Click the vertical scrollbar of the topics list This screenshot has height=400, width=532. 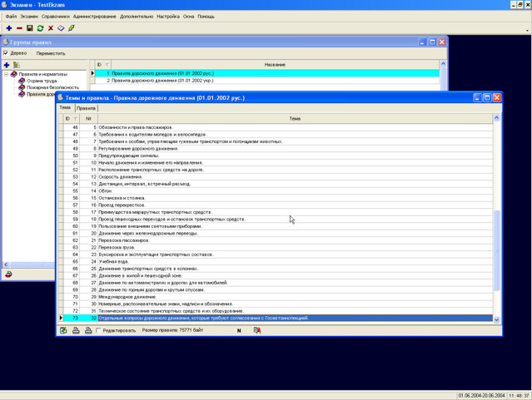pos(497,249)
